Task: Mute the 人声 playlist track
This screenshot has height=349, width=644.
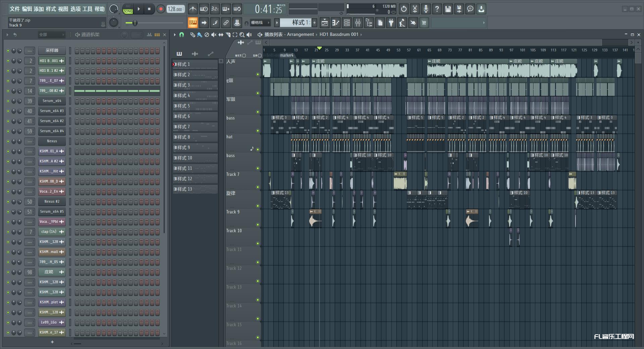Action: coord(258,74)
